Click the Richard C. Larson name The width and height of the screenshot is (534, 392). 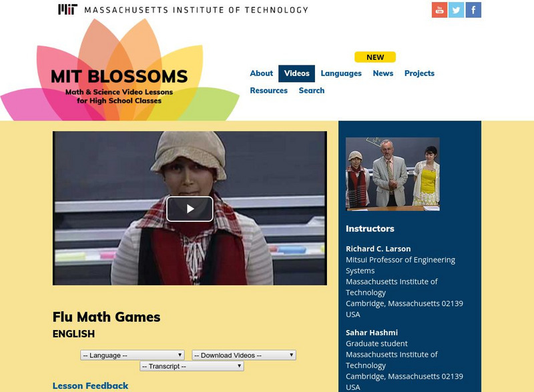[378, 249]
